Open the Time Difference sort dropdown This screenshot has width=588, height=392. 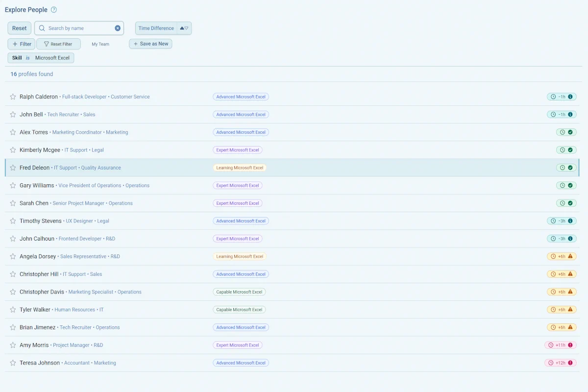tap(156, 28)
